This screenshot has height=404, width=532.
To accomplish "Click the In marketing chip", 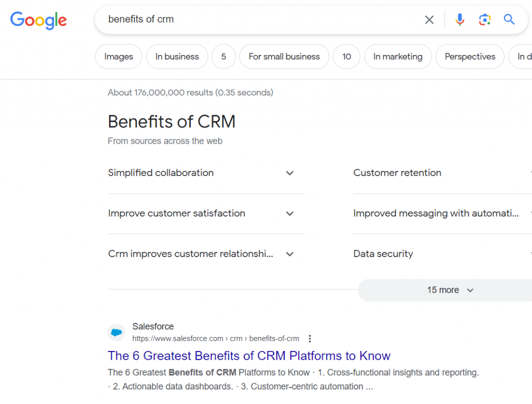I will pos(398,57).
